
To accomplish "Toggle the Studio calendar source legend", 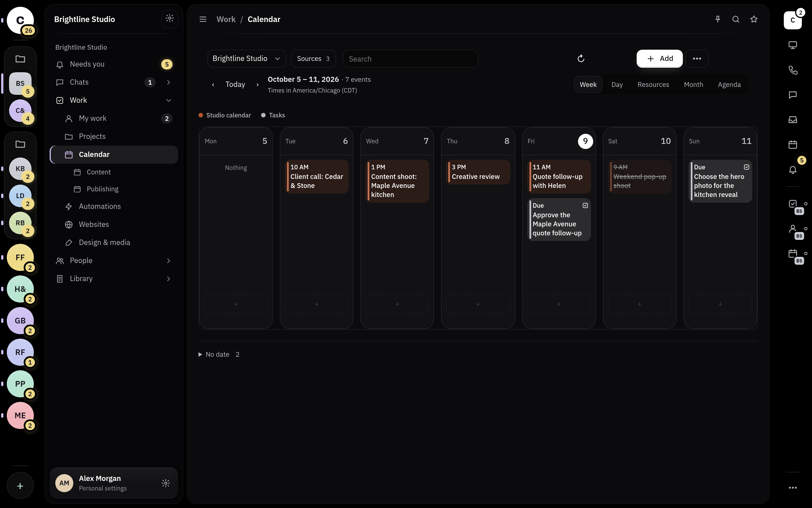I will [224, 115].
